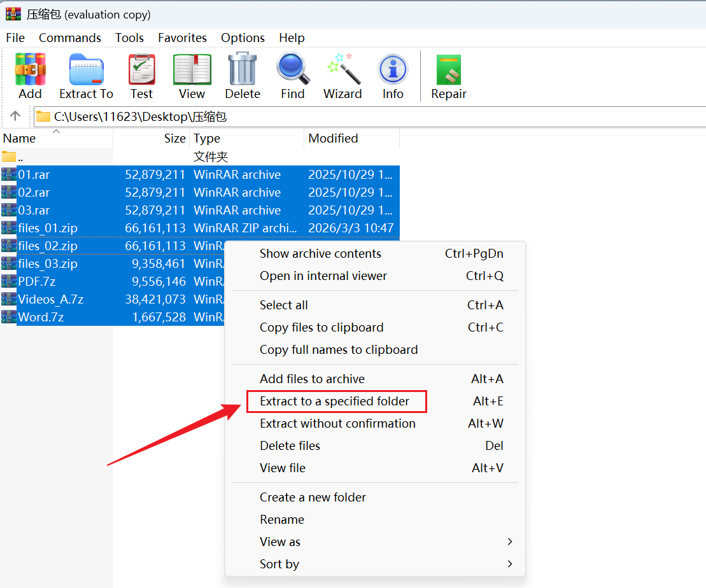Click the Extract To toolbar icon
706x588 pixels.
(86, 70)
